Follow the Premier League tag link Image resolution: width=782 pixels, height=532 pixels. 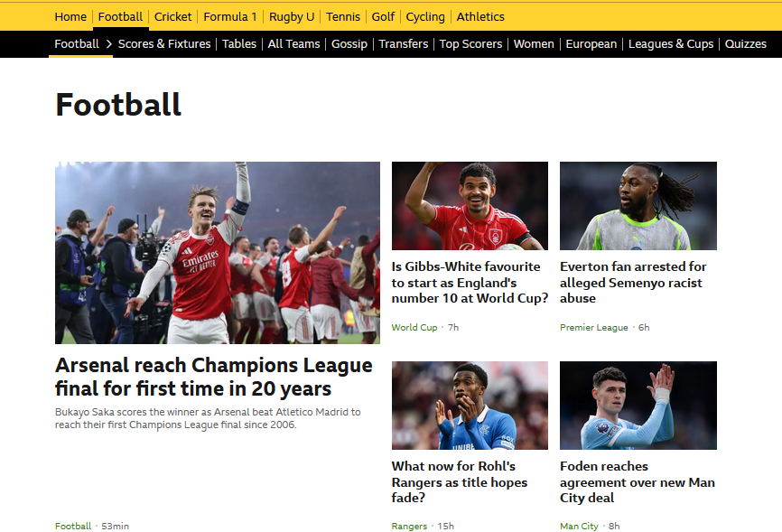(593, 327)
